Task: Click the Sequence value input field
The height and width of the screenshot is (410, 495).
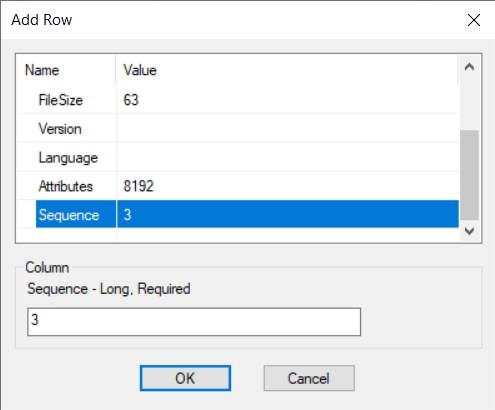Action: point(194,322)
